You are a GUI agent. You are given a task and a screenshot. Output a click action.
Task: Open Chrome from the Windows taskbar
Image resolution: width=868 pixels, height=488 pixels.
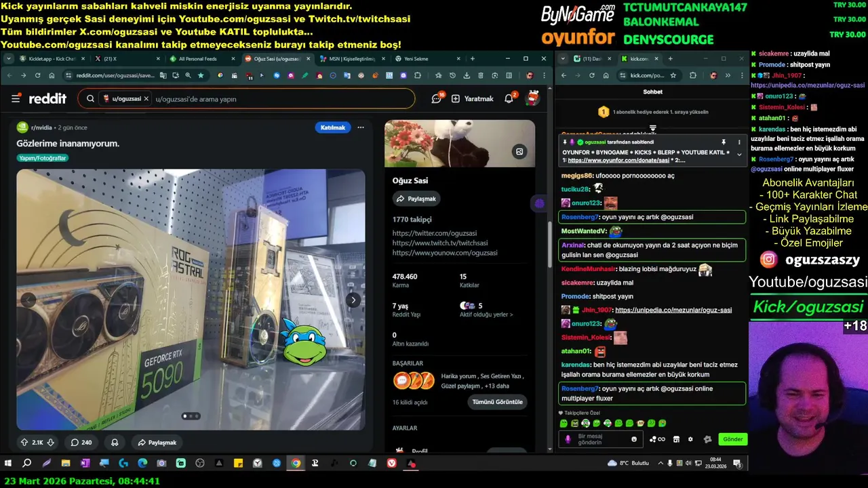[296, 464]
